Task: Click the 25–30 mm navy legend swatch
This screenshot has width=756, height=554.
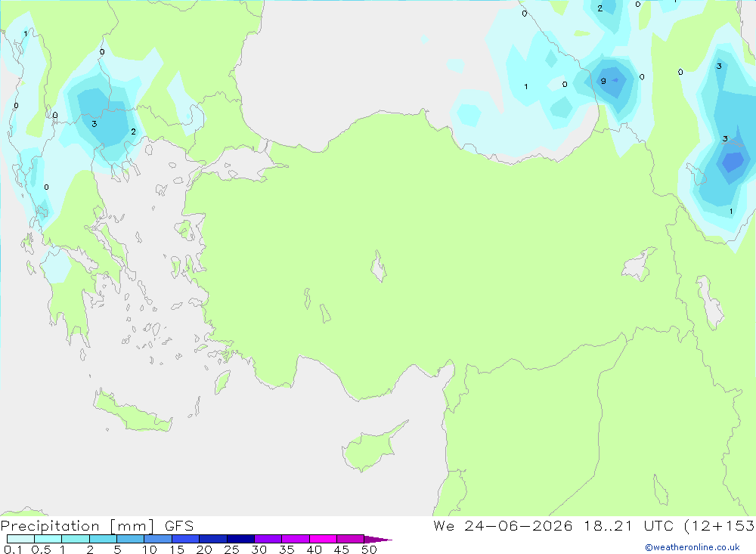Action: (240, 539)
